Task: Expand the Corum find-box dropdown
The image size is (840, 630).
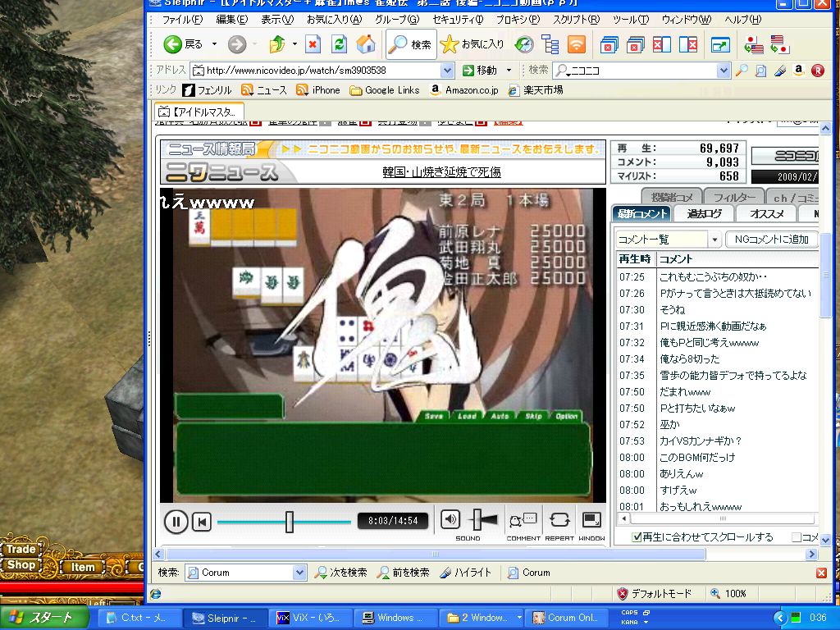Action: 299,573
